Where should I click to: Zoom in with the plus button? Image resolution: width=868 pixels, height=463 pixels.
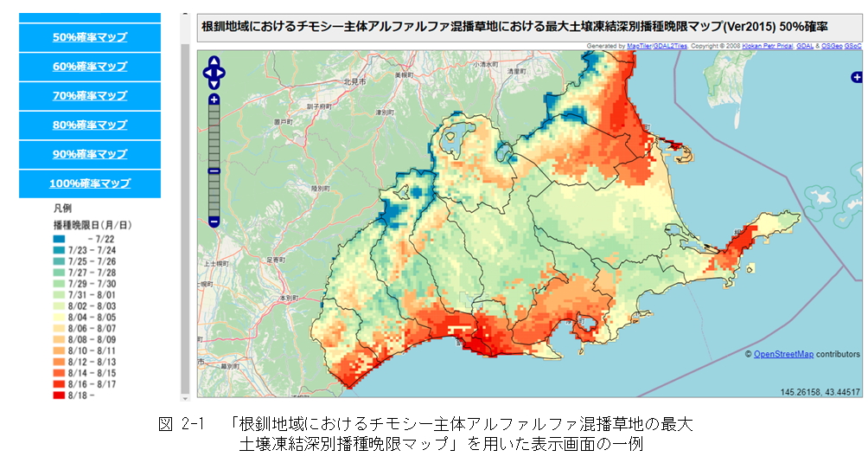point(214,100)
